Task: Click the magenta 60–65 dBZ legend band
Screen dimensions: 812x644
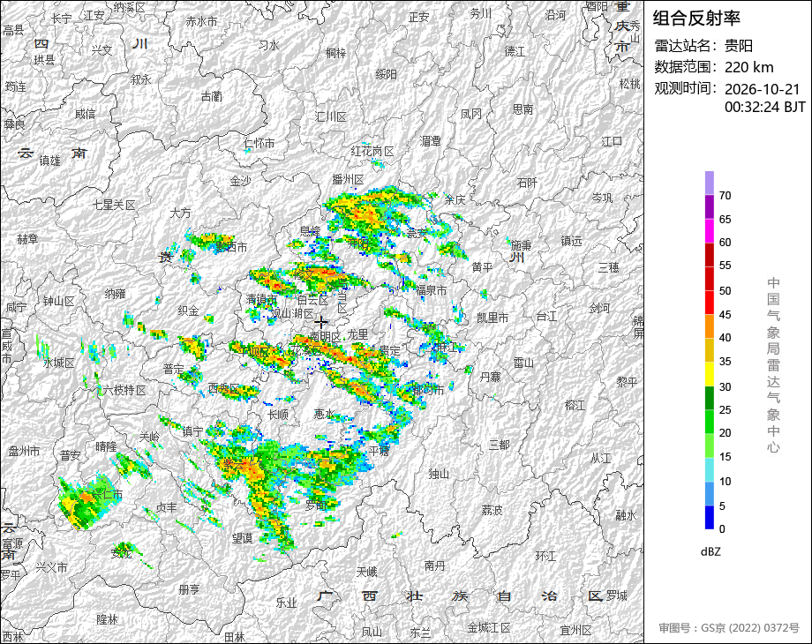Action: point(710,230)
